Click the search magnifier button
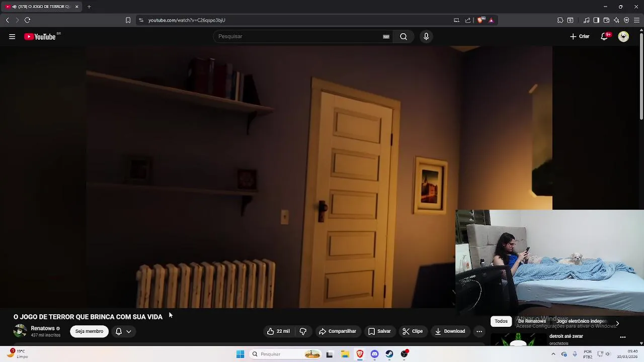 (404, 36)
